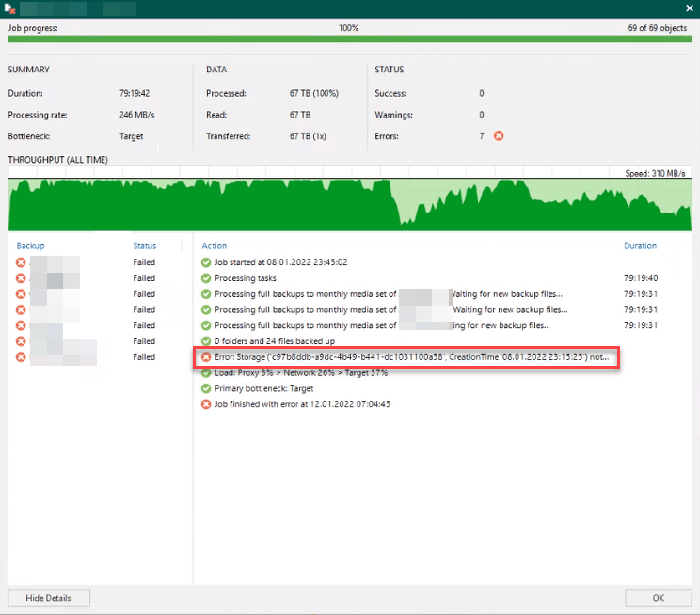Select the Job finished with error row
700x615 pixels.
tap(302, 404)
